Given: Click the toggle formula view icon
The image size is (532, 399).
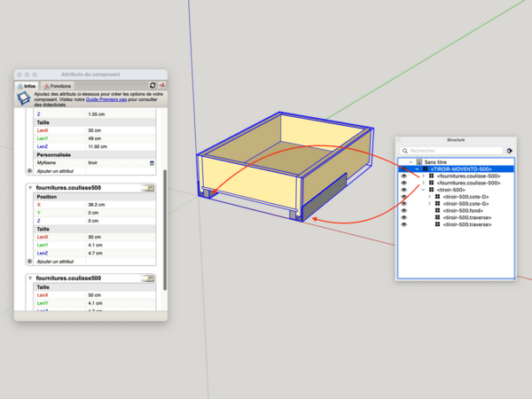Looking at the screenshot, I should tap(163, 85).
